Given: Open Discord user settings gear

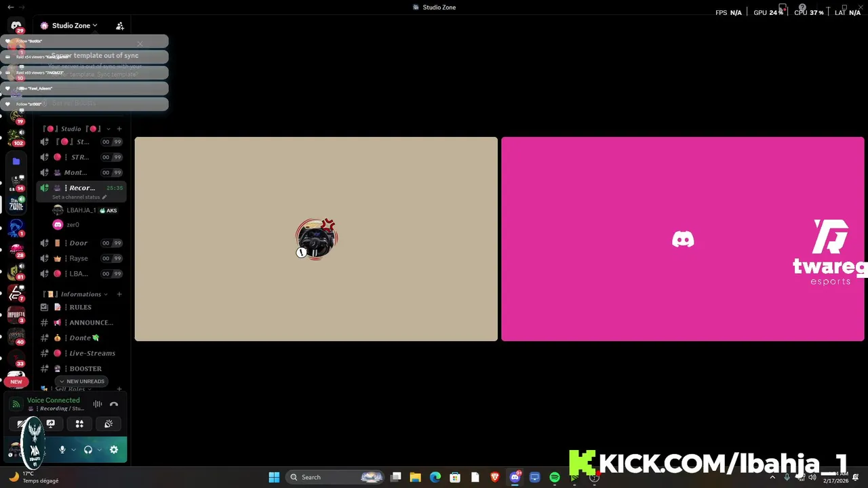Looking at the screenshot, I should click(x=114, y=449).
